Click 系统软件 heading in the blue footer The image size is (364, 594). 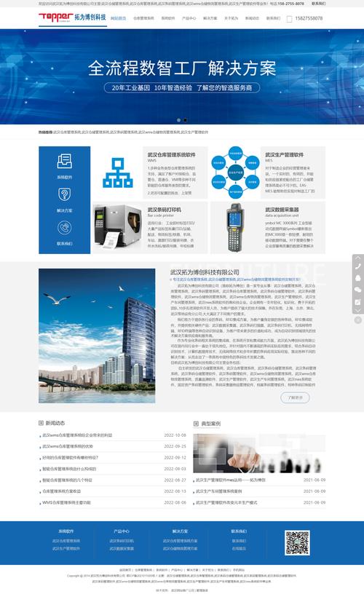point(66,531)
